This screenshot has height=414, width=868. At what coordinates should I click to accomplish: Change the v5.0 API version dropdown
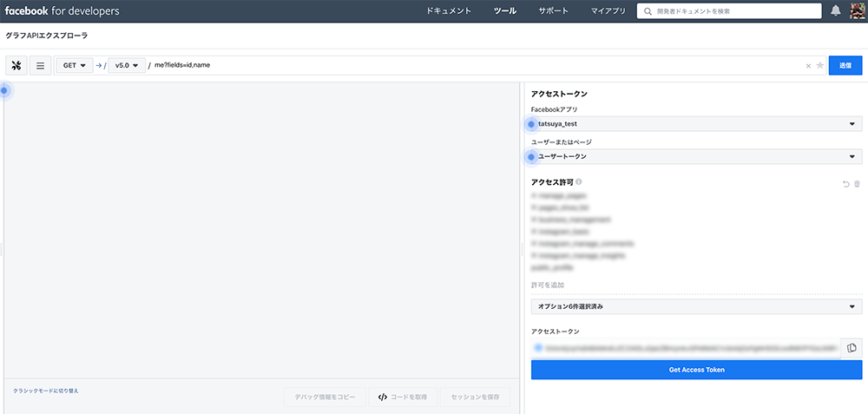(x=127, y=65)
